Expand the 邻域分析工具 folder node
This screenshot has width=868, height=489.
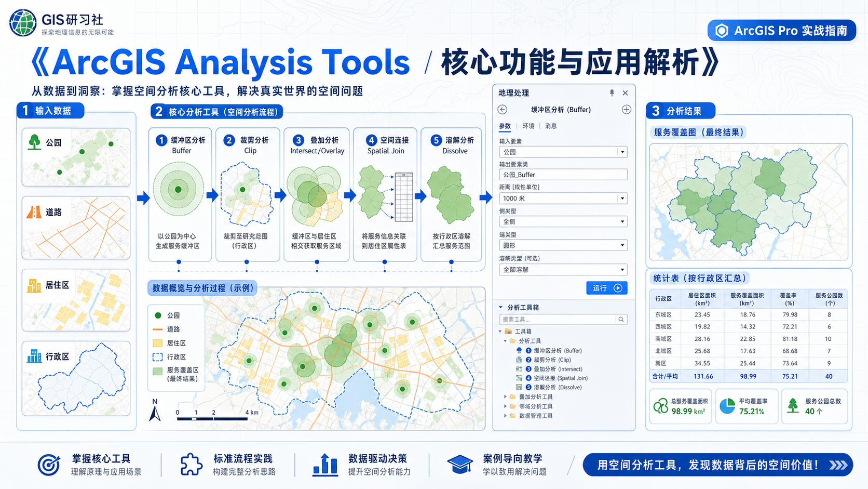[505, 406]
